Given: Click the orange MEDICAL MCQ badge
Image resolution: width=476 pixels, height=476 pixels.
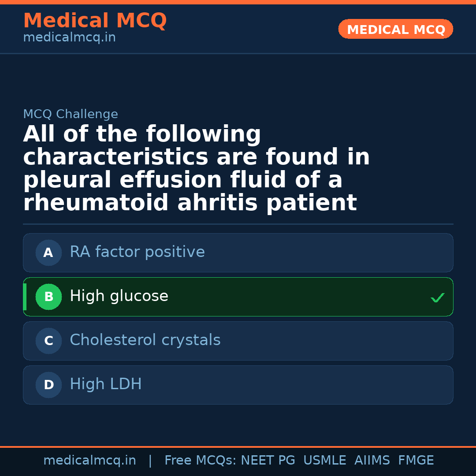Looking at the screenshot, I should 396,30.
